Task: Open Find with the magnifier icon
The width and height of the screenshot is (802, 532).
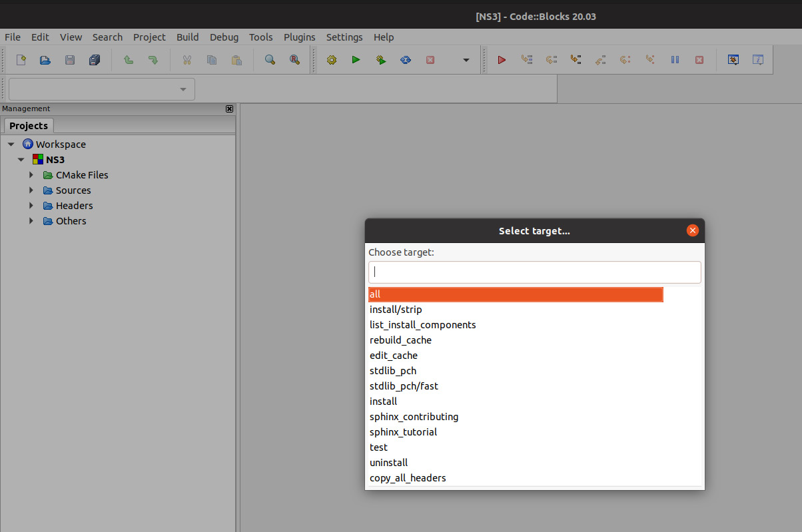Action: pyautogui.click(x=270, y=60)
